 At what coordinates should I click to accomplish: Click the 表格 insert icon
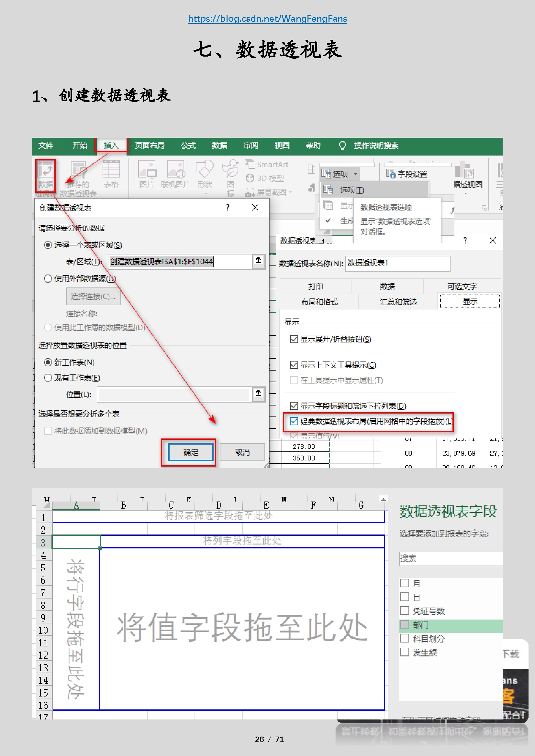[x=111, y=175]
